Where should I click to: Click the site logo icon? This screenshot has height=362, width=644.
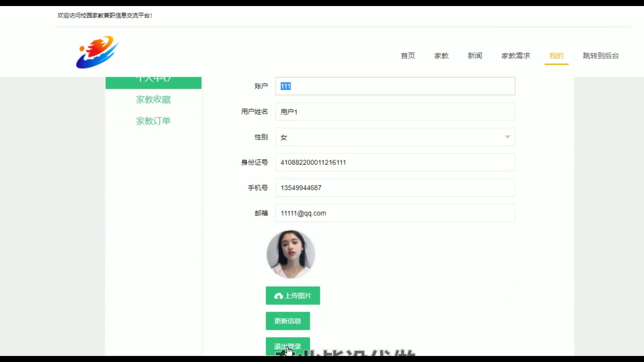(x=97, y=52)
